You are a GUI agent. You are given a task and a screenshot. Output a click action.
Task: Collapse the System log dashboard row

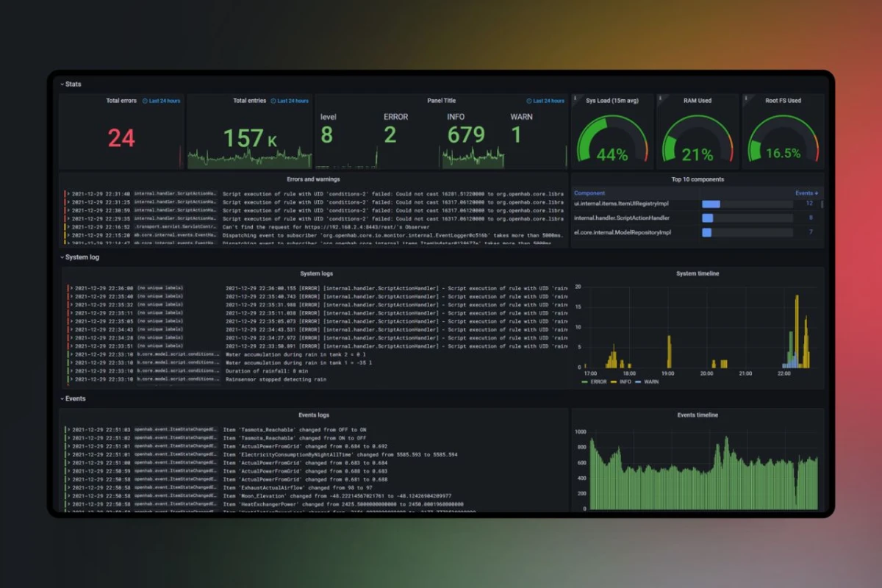click(x=79, y=257)
